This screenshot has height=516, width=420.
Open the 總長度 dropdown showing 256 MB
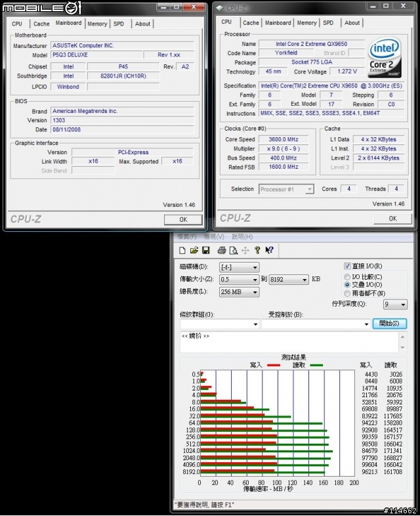239,292
